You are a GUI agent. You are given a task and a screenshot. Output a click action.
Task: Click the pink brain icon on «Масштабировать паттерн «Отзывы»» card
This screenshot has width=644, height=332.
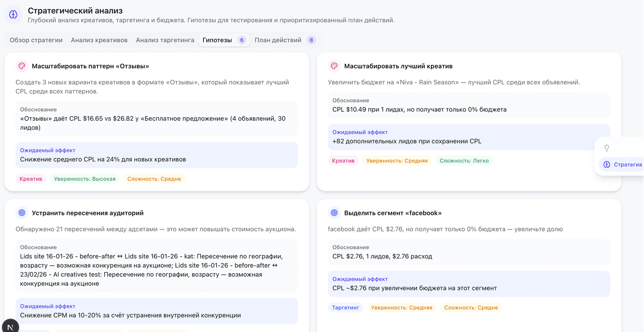coord(21,66)
